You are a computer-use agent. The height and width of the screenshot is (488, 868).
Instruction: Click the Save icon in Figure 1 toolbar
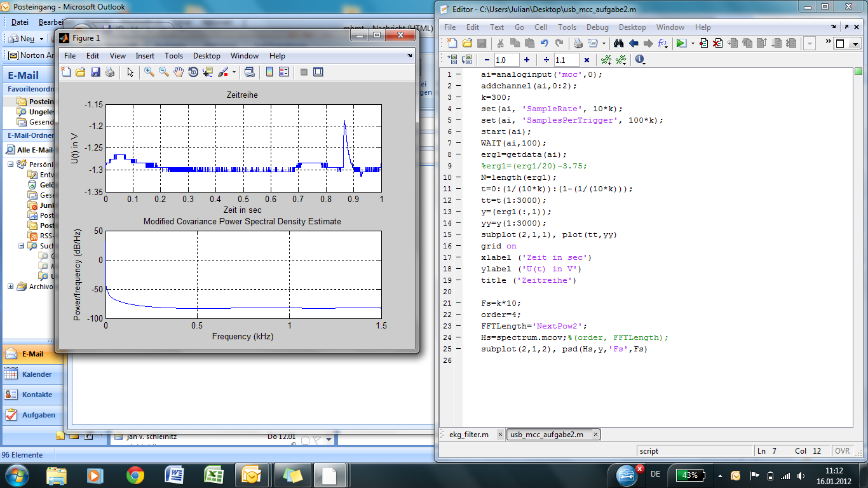[95, 72]
